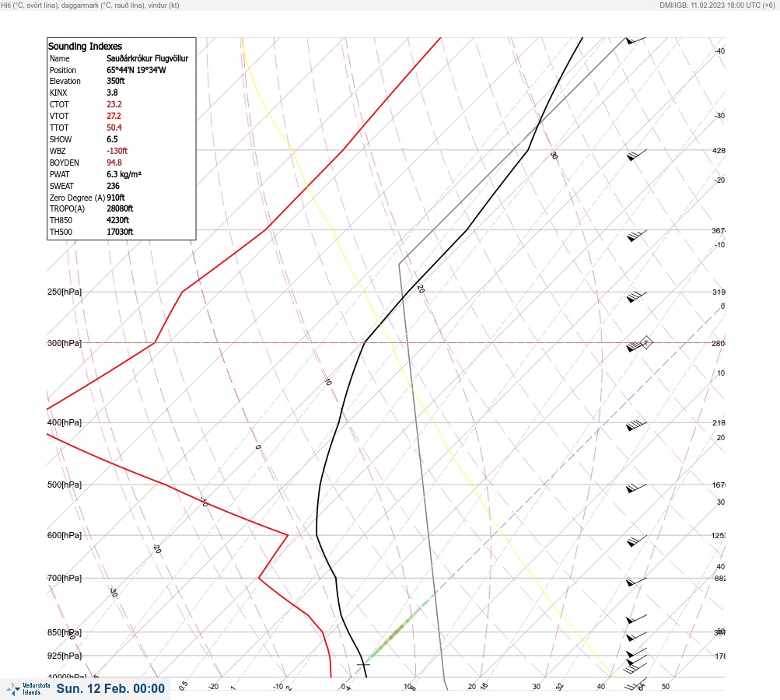Click the 925[hPa] pressure label
Viewport: 780px width, 700px height.
click(x=65, y=656)
